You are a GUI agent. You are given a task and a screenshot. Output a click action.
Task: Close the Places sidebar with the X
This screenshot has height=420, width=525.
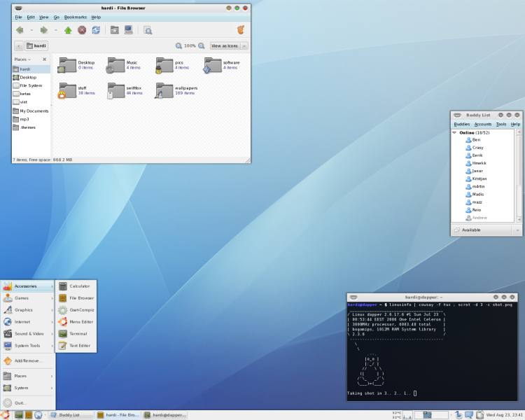click(44, 59)
